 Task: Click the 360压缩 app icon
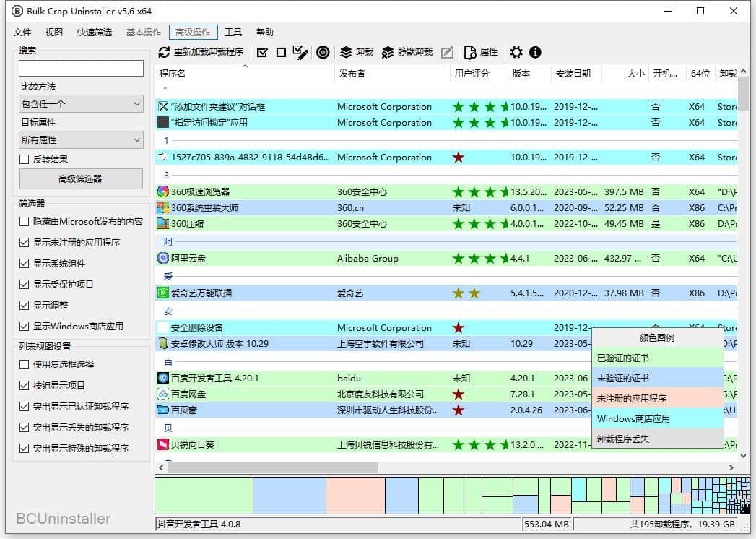click(163, 223)
